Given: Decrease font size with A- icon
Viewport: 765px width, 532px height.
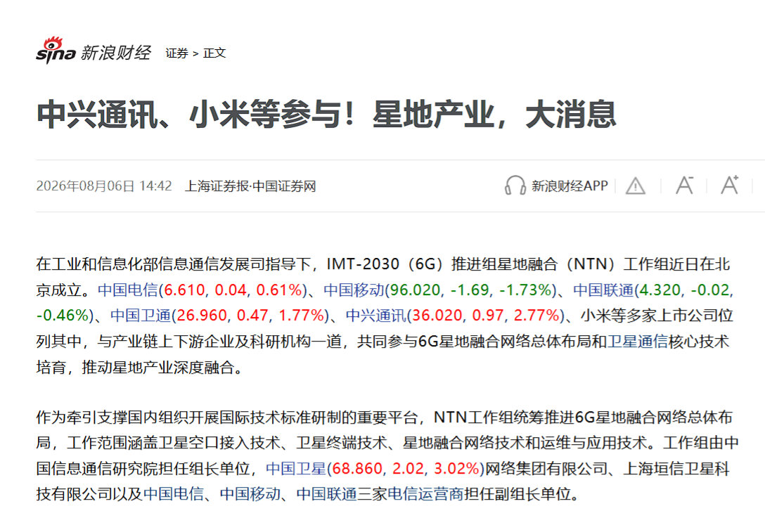Looking at the screenshot, I should tap(685, 186).
